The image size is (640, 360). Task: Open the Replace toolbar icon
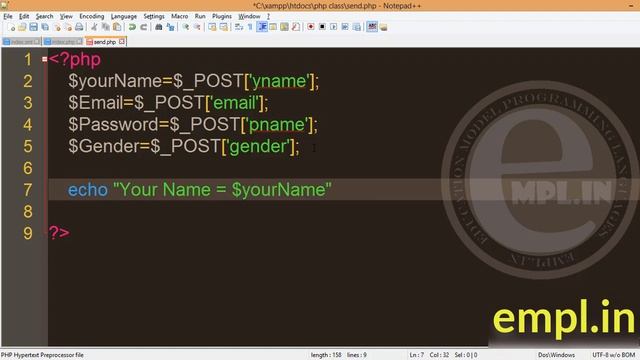pos(170,27)
